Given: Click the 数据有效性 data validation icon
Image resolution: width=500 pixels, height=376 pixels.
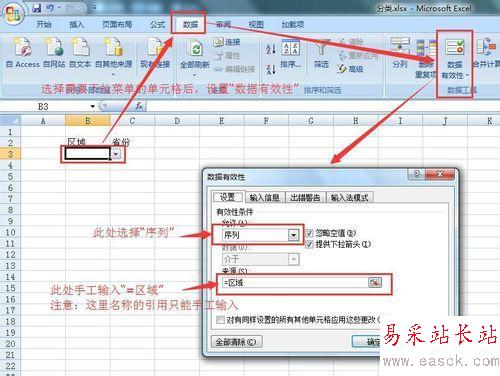Looking at the screenshot, I should point(455,47).
